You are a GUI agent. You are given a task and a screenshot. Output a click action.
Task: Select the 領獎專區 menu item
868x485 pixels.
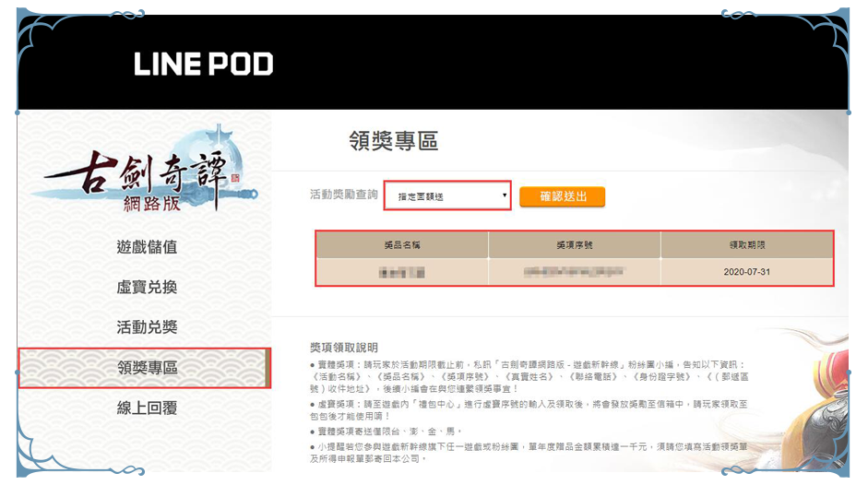(x=145, y=368)
